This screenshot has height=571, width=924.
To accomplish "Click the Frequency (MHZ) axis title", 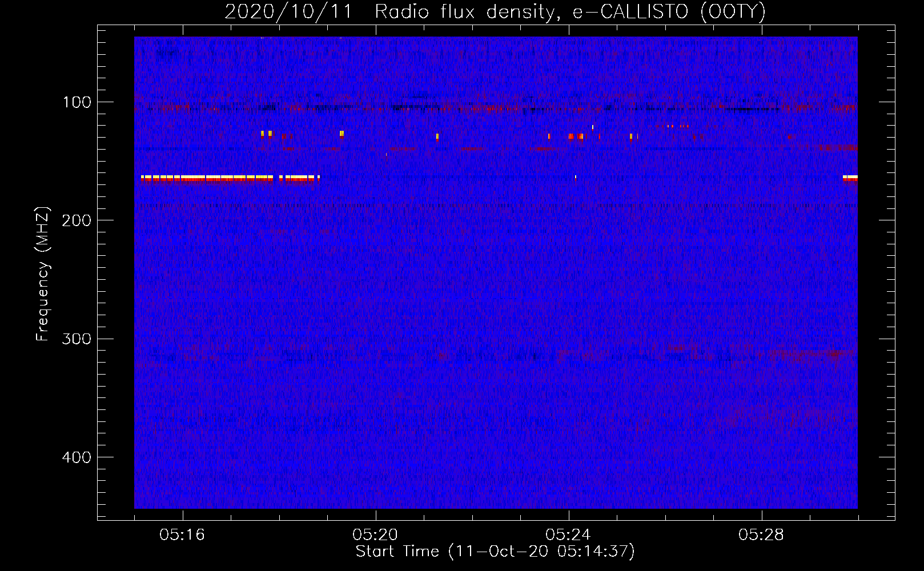I will click(43, 274).
